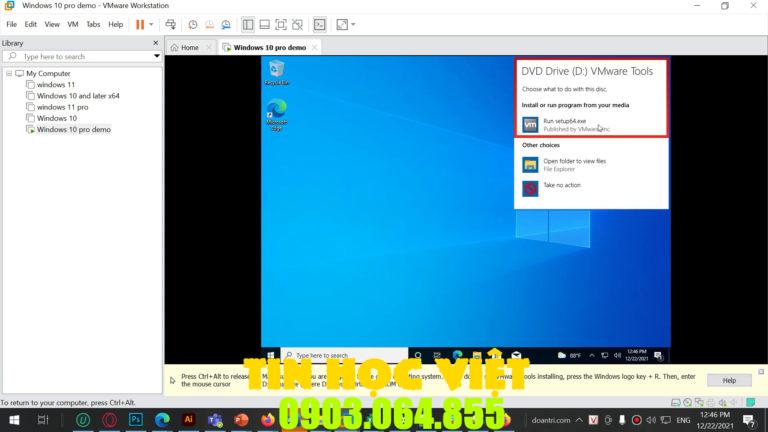Take a snapshot of the VM
768x432 pixels.
tap(193, 24)
